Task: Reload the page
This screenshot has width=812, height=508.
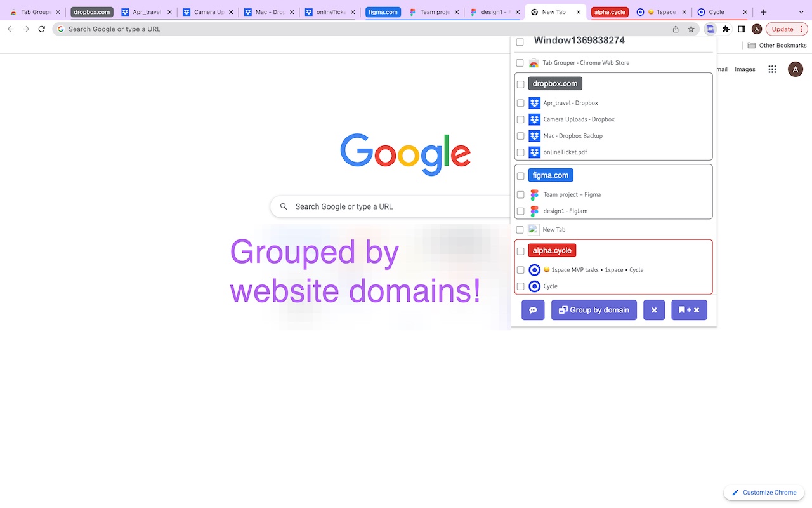Action: click(x=42, y=29)
